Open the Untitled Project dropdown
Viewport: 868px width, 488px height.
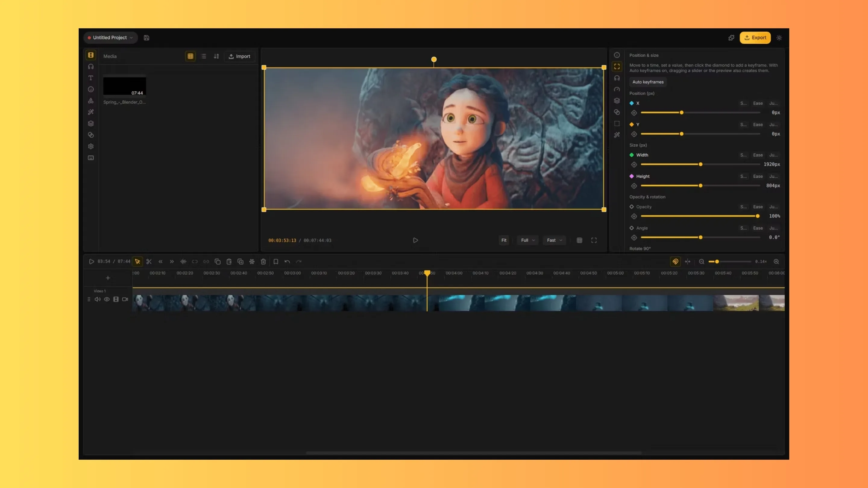click(111, 38)
